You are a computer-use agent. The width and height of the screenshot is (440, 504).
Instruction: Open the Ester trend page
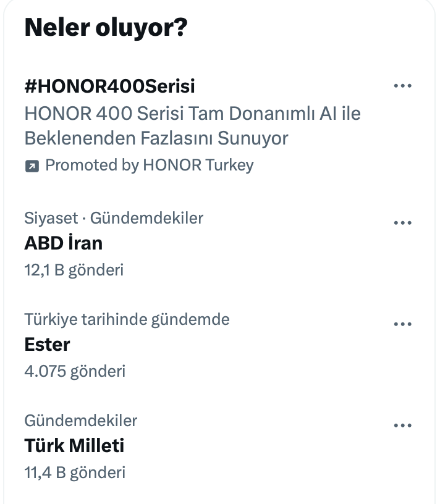(x=46, y=345)
